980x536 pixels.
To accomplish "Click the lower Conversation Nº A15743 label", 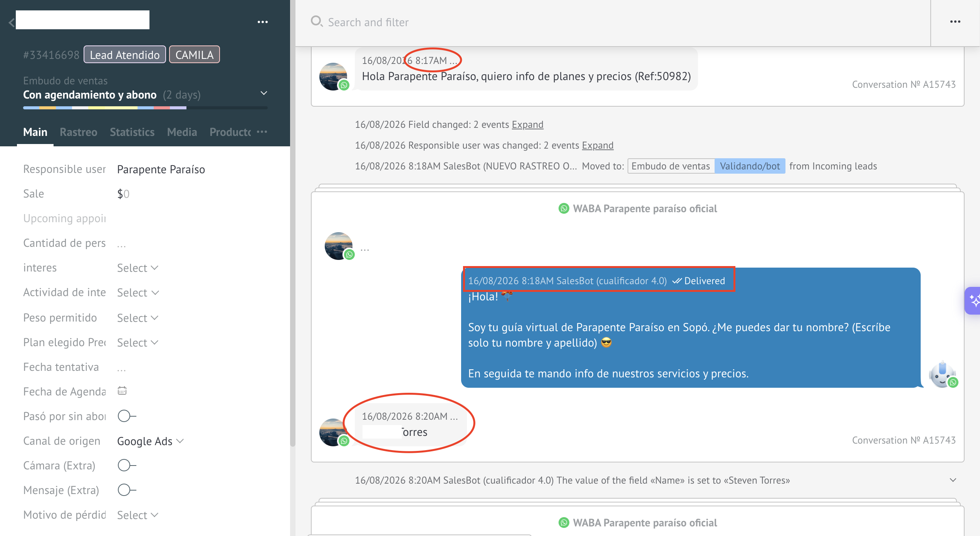I will coord(904,440).
